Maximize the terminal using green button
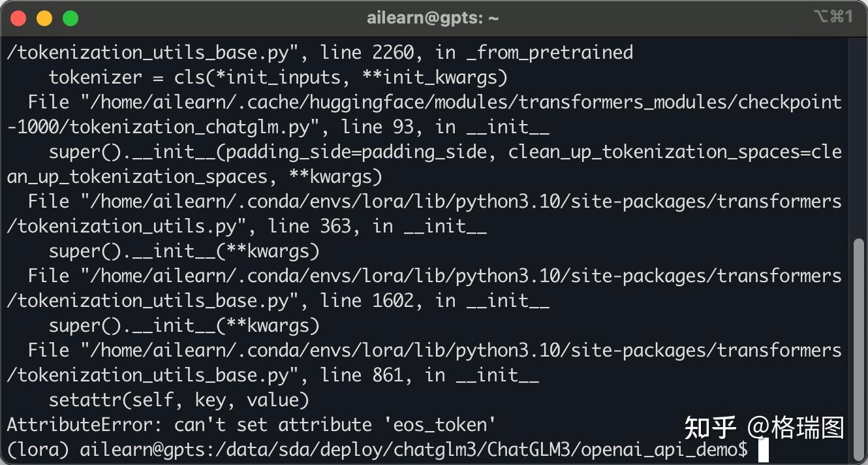Image resolution: width=868 pixels, height=465 pixels. (70, 18)
